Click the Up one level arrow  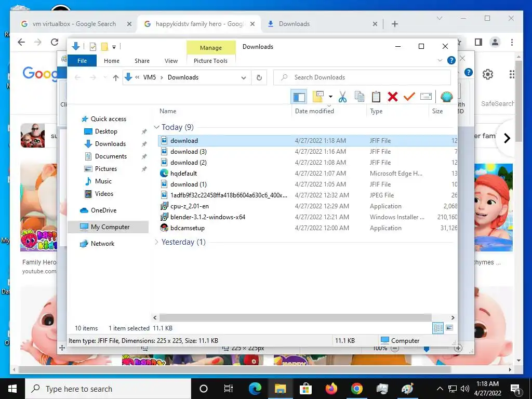pyautogui.click(x=116, y=78)
